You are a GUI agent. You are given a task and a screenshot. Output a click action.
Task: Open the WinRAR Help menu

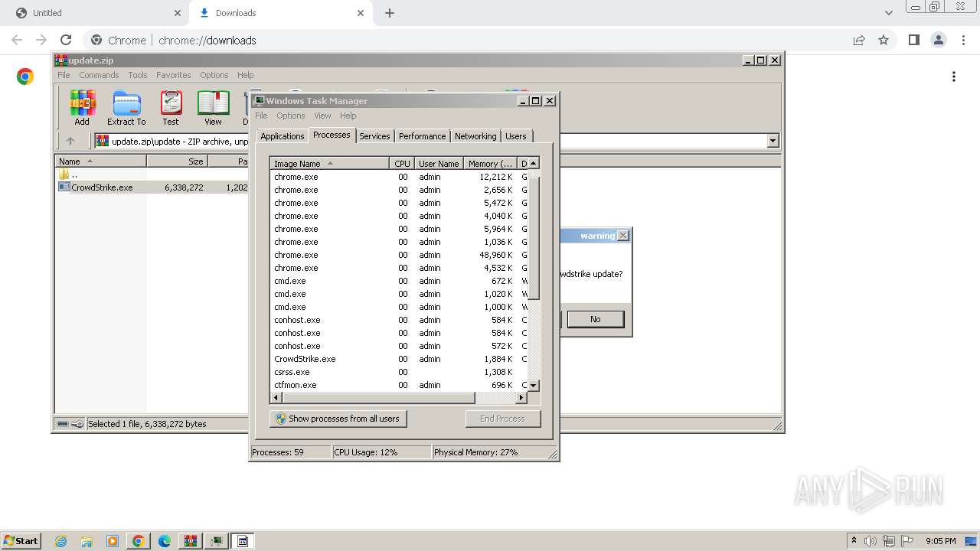pos(245,75)
